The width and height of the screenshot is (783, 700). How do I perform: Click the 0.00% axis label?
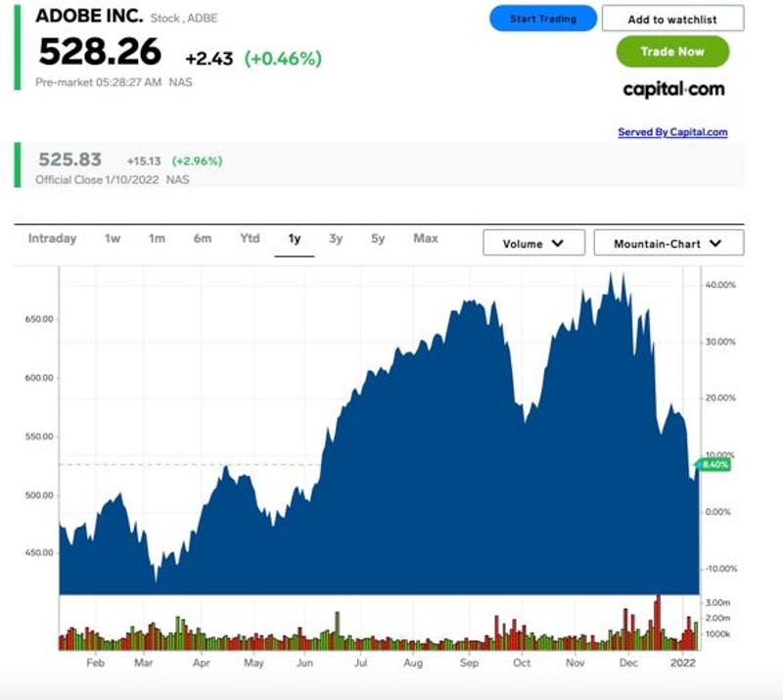pos(717,512)
